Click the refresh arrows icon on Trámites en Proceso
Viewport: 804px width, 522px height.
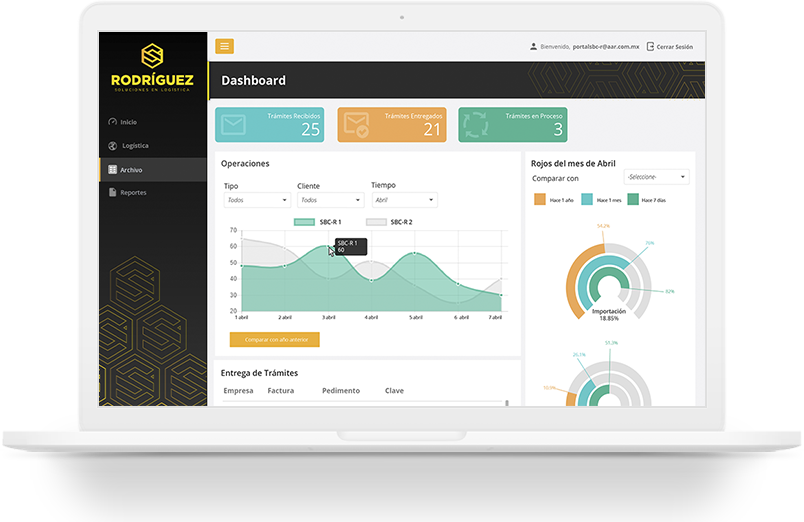tap(478, 125)
